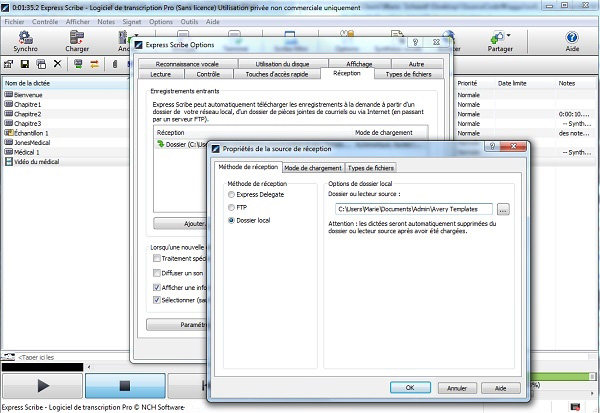Switch to Types de fichiers tab in Propriétés
This screenshot has height=413, width=600.
tap(370, 168)
